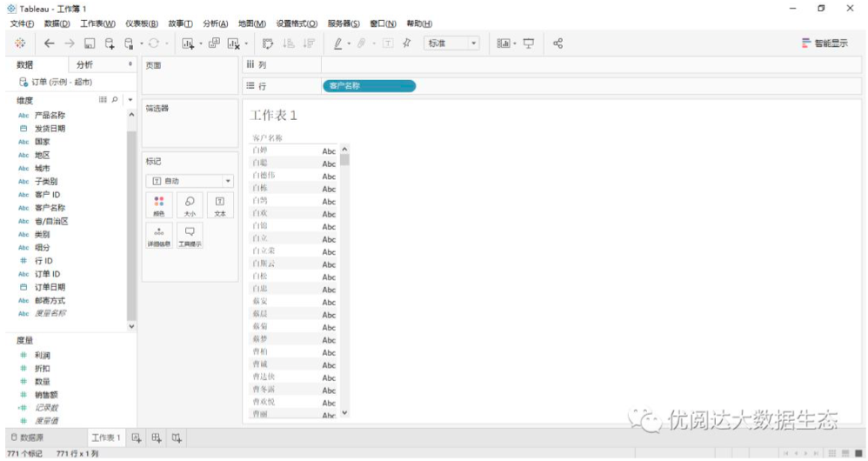
Task: Open the mark type dropdown showing 自动
Action: [x=190, y=181]
